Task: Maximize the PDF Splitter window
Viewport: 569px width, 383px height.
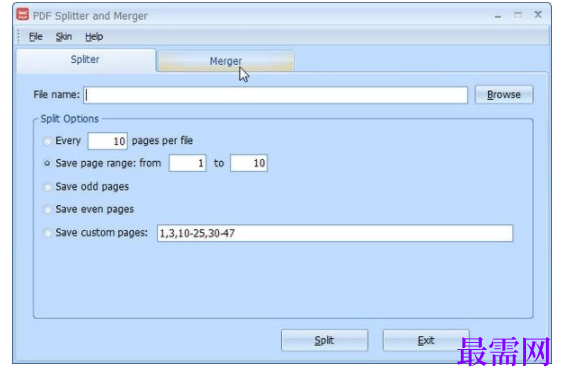Action: 518,15
